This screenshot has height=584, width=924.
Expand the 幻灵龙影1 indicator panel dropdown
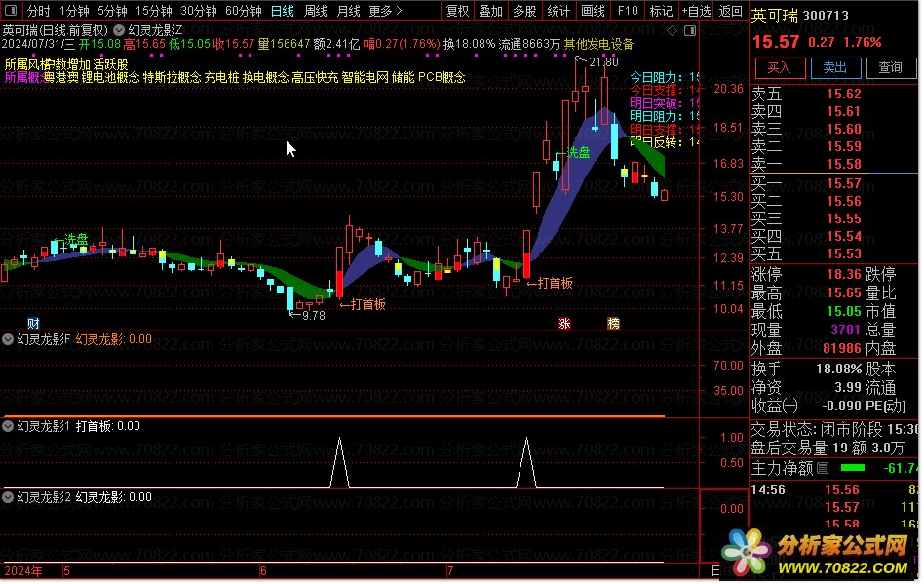pos(8,426)
